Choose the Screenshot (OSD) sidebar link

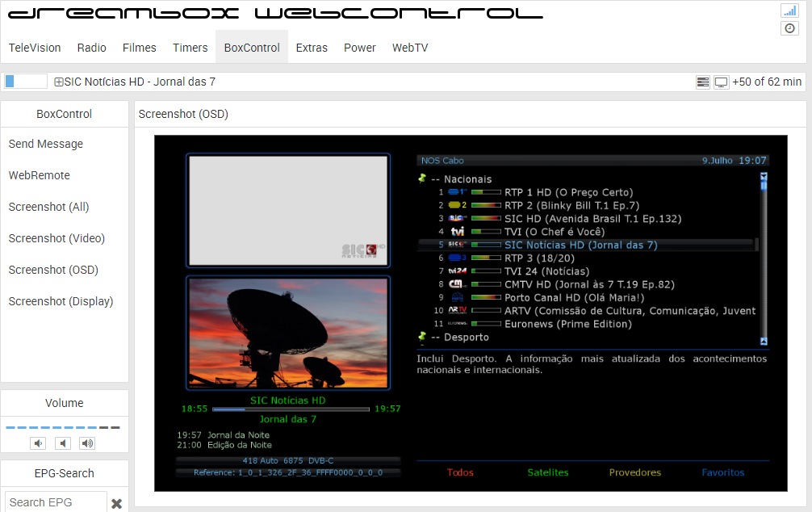point(53,270)
